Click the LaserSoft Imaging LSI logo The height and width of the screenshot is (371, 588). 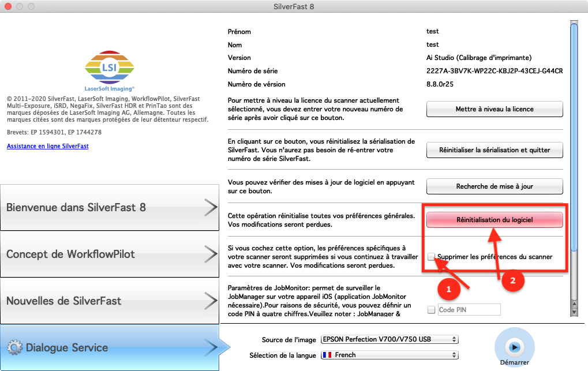[x=109, y=71]
